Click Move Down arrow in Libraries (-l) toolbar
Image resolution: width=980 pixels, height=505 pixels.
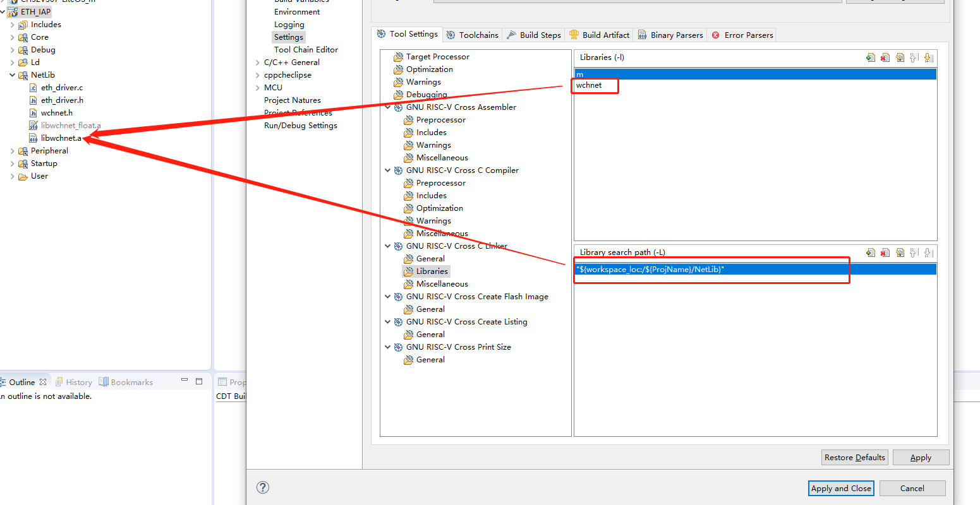tap(928, 57)
